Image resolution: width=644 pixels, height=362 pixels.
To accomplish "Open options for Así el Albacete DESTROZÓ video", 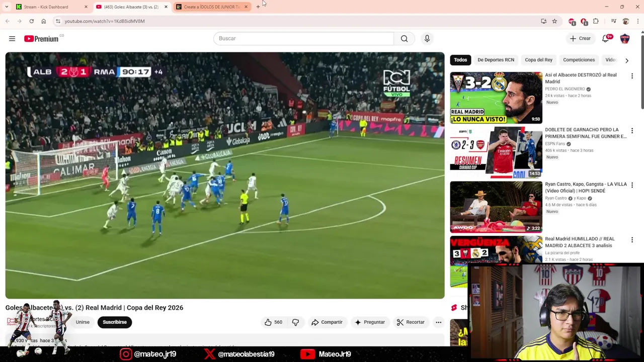I will [x=632, y=76].
